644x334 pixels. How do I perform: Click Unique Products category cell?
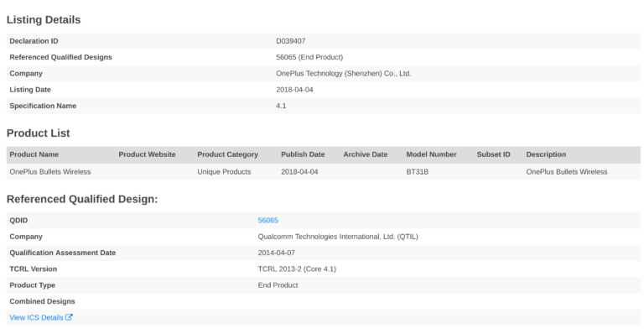pyautogui.click(x=224, y=172)
